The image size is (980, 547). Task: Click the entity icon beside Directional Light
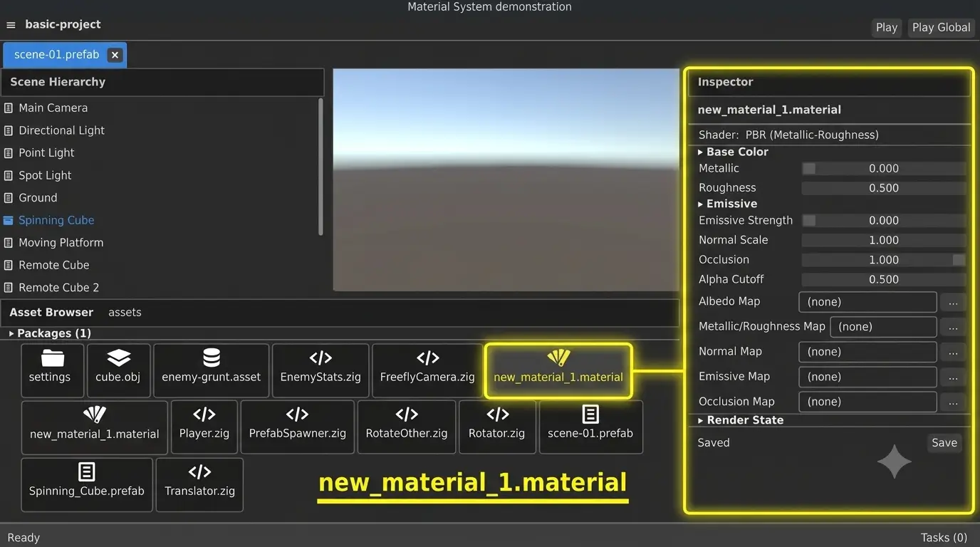[9, 130]
